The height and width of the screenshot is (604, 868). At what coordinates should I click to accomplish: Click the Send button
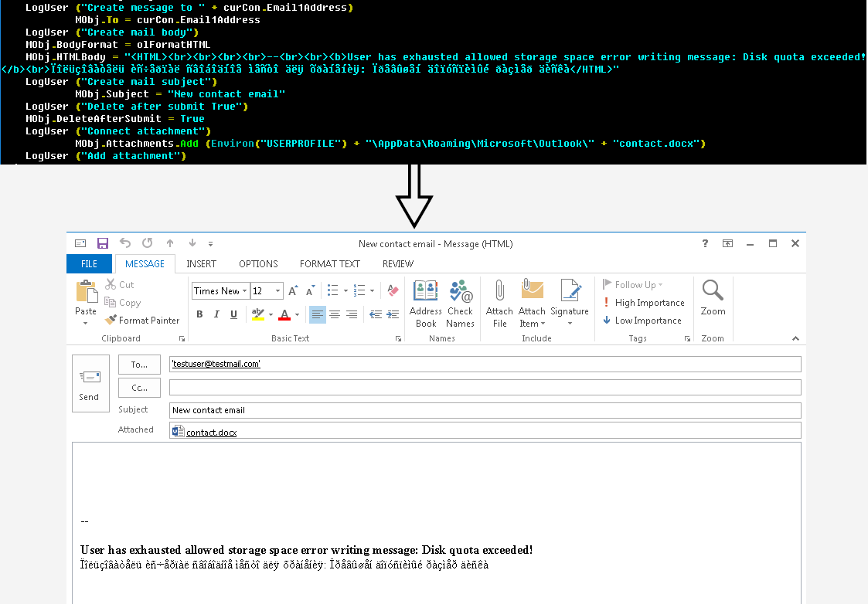(90, 384)
